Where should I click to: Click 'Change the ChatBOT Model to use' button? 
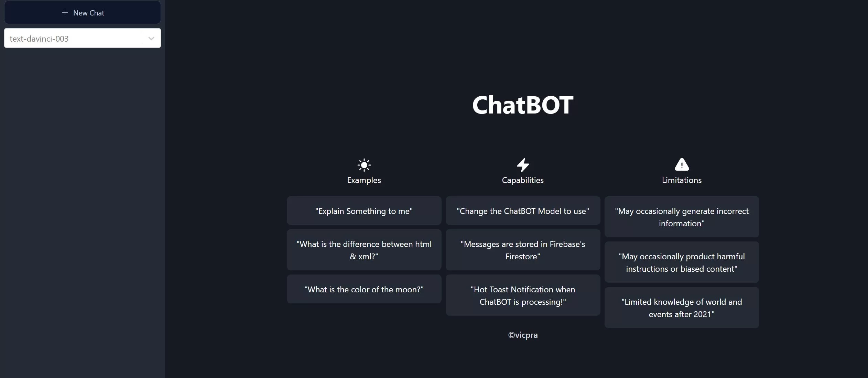(523, 210)
